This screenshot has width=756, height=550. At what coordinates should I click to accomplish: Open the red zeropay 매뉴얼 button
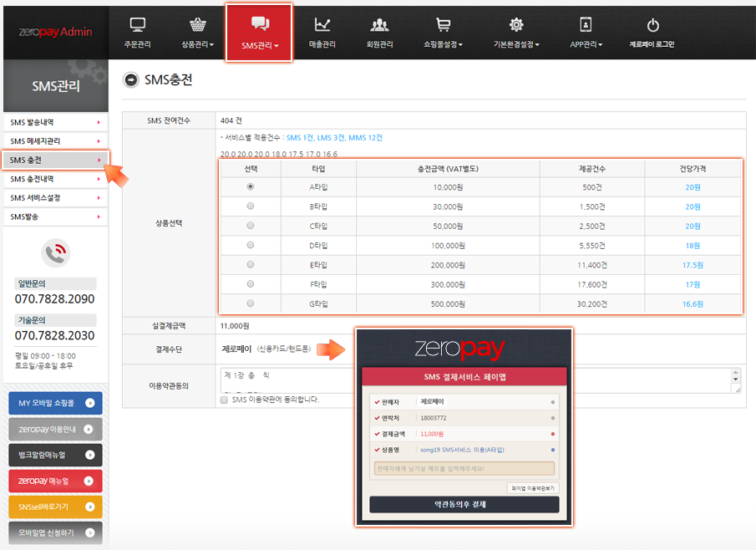(x=55, y=481)
